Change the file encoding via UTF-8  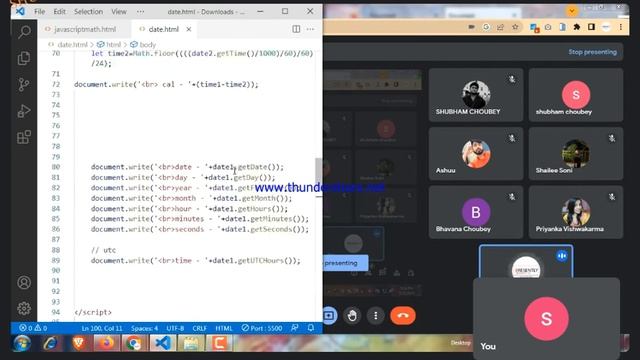click(x=176, y=328)
